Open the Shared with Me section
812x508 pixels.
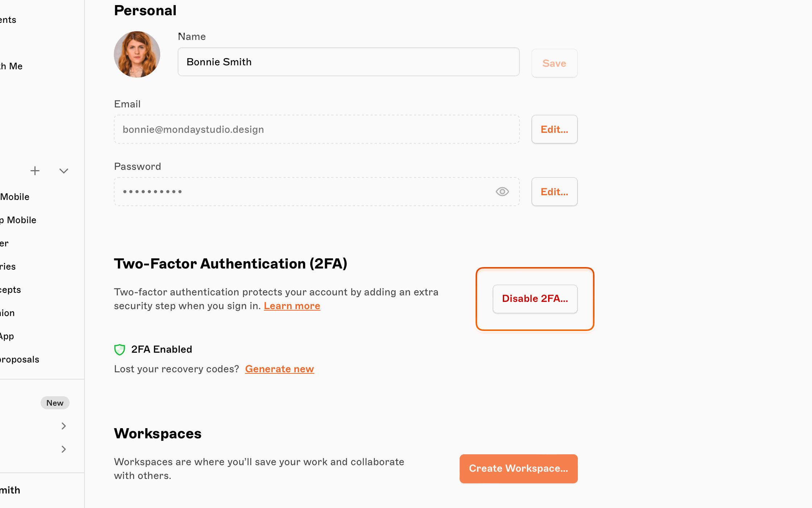(11, 66)
